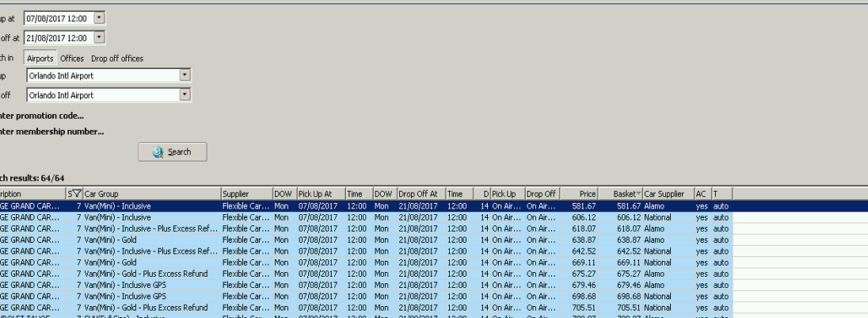
Task: Sort by Supplier column header
Action: tap(247, 194)
